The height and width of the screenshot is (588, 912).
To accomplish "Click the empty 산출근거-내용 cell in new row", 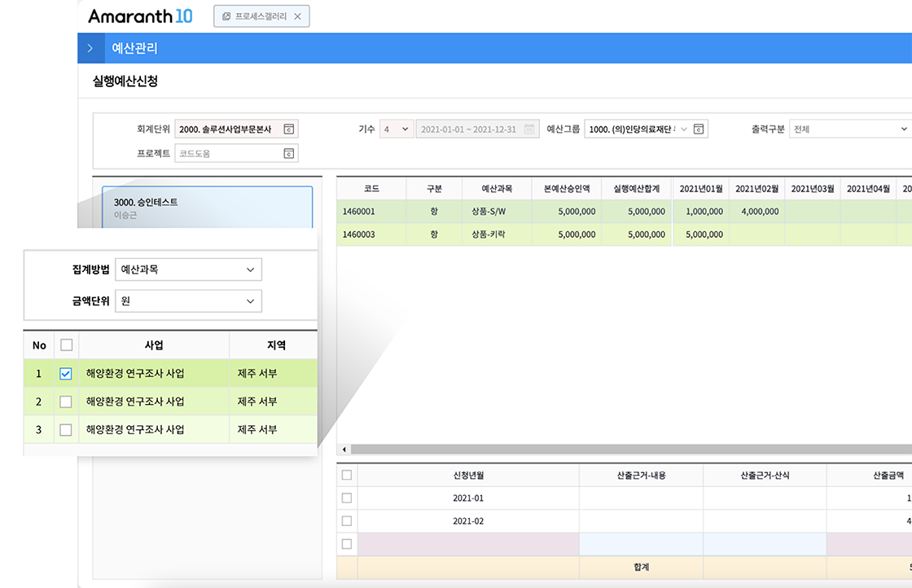I will [641, 544].
